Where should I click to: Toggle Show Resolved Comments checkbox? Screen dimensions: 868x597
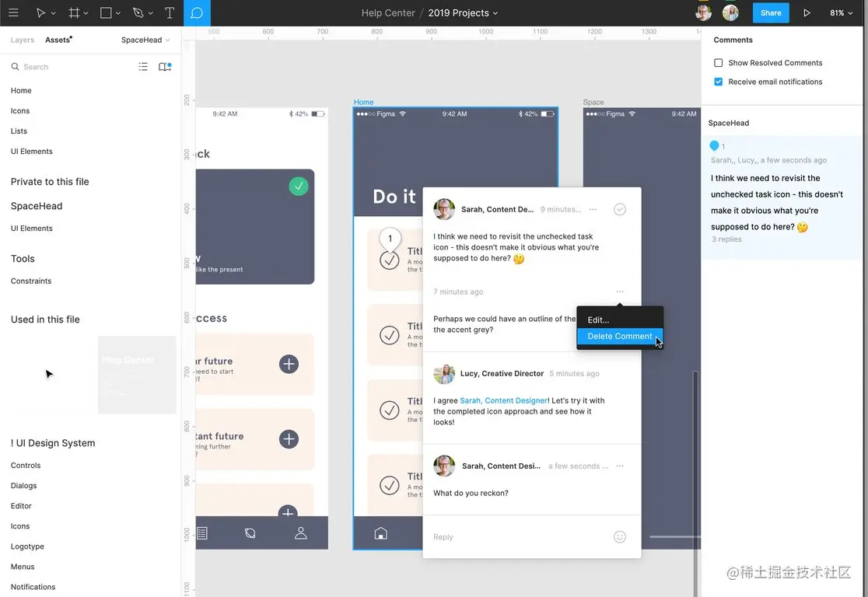point(718,62)
